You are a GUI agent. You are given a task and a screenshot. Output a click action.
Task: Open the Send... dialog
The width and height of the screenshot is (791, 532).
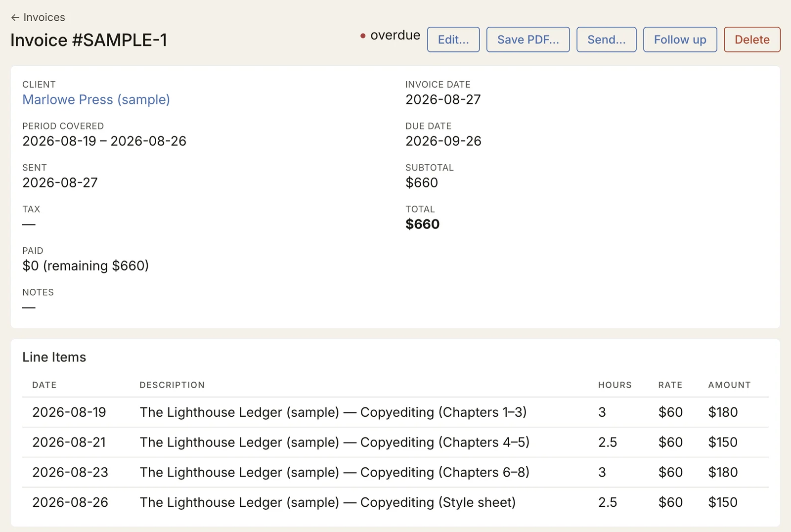[606, 40]
